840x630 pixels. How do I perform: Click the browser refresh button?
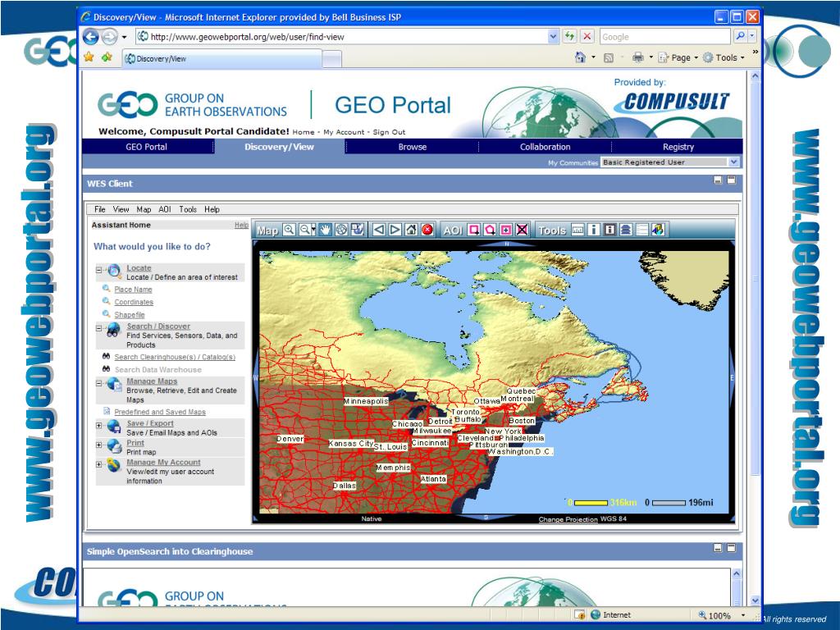pos(569,36)
